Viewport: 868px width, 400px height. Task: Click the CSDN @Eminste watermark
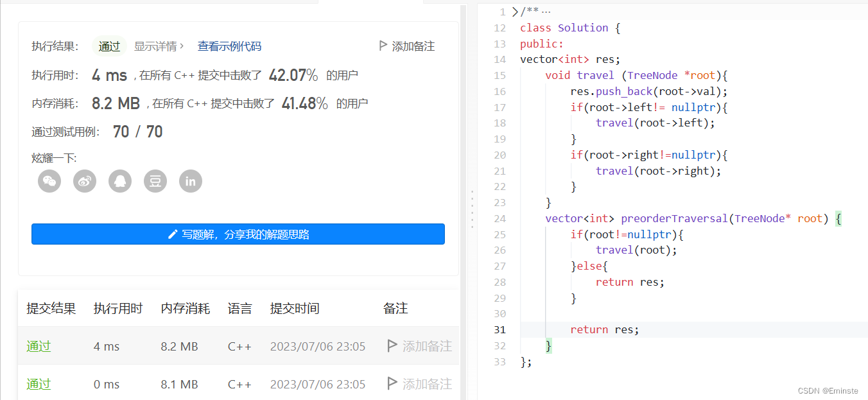[829, 390]
